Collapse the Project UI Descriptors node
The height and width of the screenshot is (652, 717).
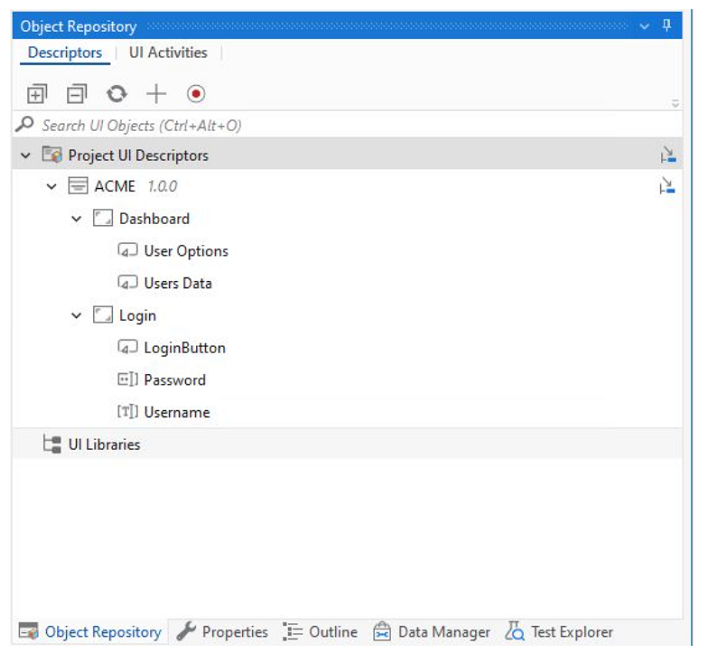26,156
